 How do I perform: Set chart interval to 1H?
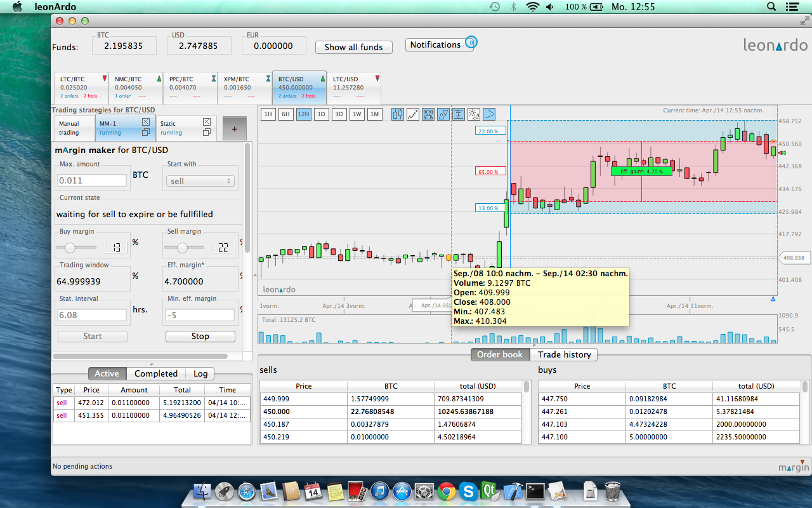pos(268,114)
